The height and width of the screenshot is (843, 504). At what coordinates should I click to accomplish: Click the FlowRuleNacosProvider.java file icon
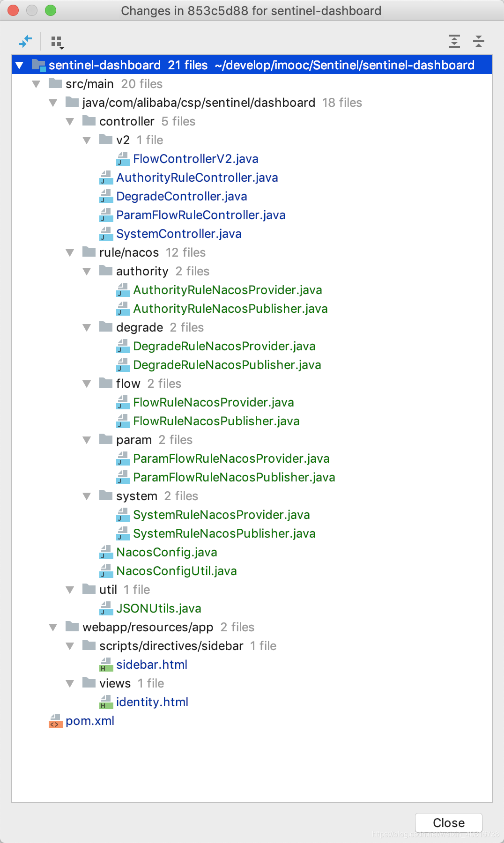tap(123, 402)
